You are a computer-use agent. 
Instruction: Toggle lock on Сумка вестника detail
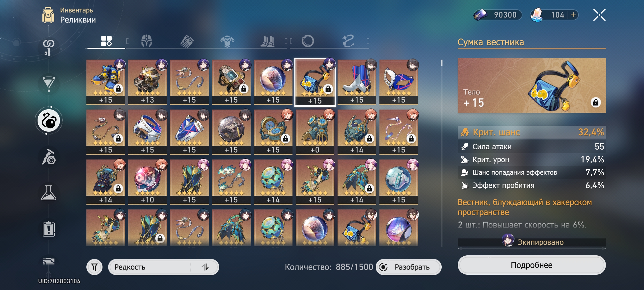(596, 102)
